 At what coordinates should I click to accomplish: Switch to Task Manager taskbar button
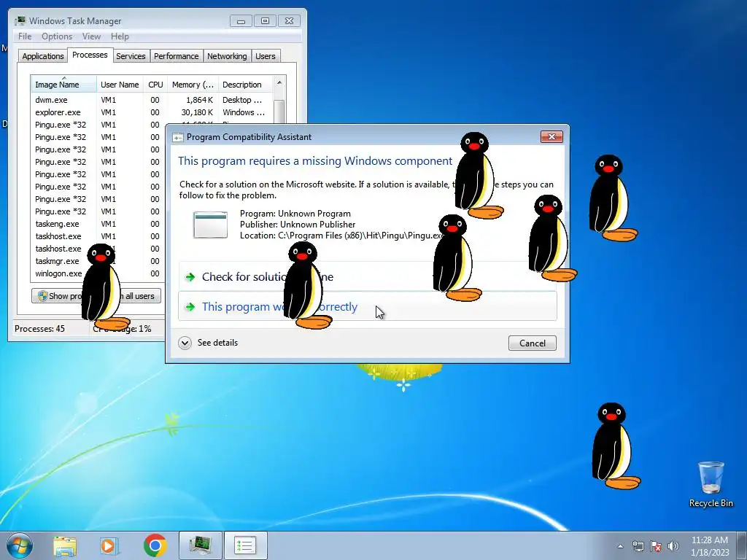coord(200,545)
